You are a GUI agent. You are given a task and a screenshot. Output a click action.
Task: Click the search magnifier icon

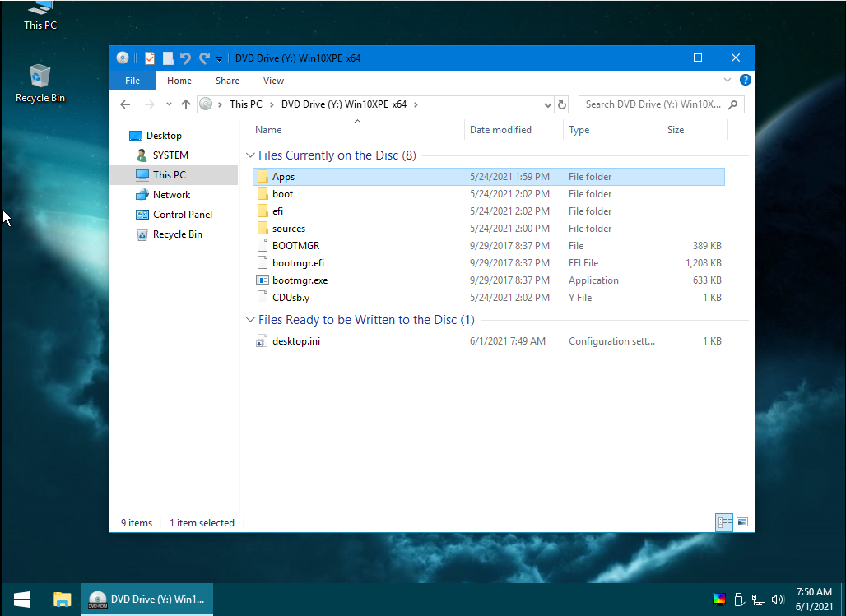(x=732, y=104)
